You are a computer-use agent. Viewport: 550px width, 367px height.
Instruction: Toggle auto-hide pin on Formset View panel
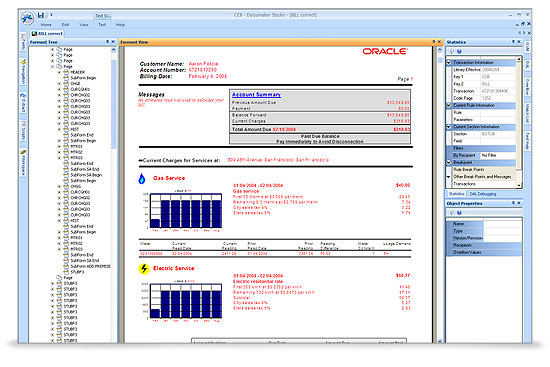[434, 42]
